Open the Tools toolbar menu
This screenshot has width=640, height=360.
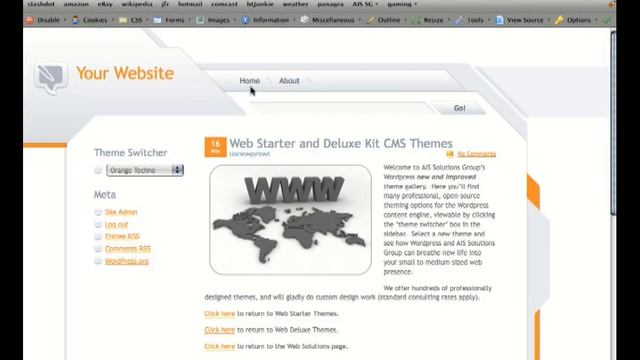coord(473,20)
